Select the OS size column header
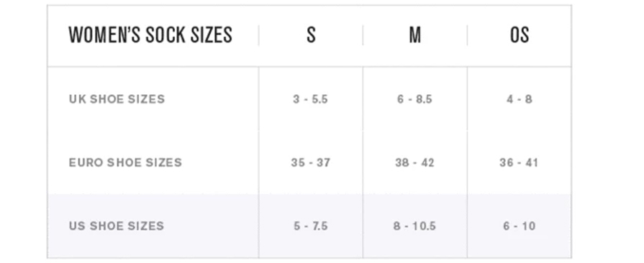The image size is (644, 263). pos(519,35)
